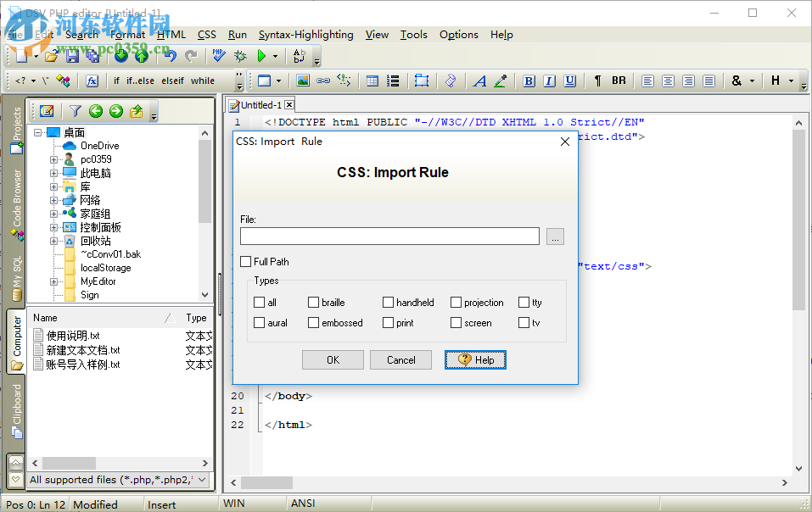Click the filter funnel icon in the file panel
Viewport: 812px width, 512px height.
(x=75, y=112)
